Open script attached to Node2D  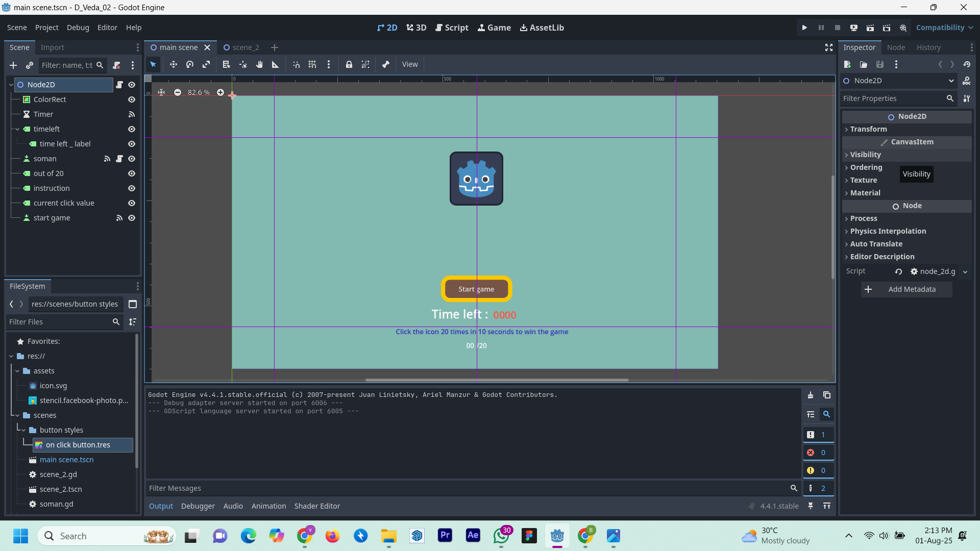[x=119, y=85]
